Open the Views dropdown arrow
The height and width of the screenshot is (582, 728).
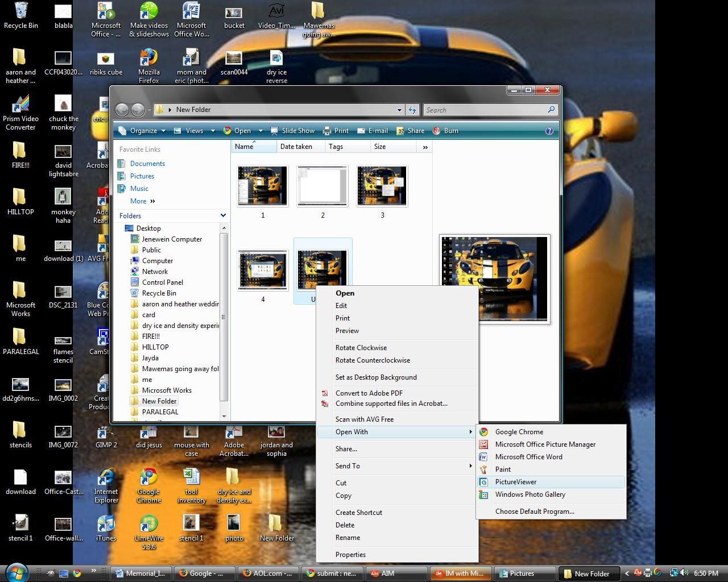point(212,131)
